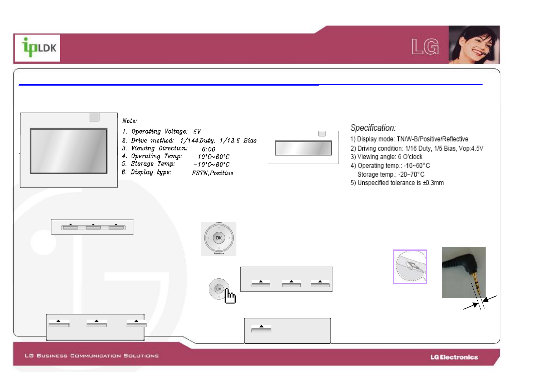Click the LG Business Communication Solutions footer text

[92, 356]
